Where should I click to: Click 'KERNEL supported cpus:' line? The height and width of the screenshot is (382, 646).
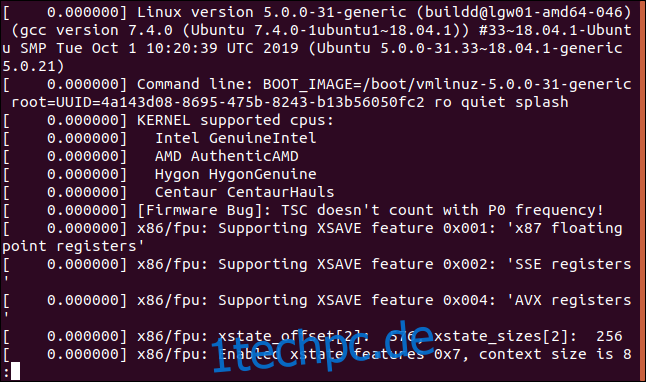pyautogui.click(x=235, y=120)
